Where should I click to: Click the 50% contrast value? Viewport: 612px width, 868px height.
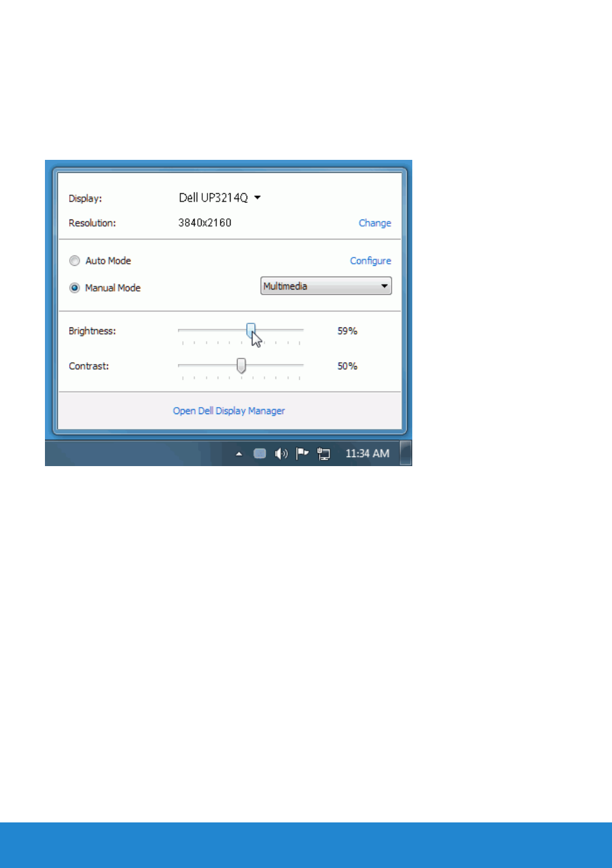[347, 366]
